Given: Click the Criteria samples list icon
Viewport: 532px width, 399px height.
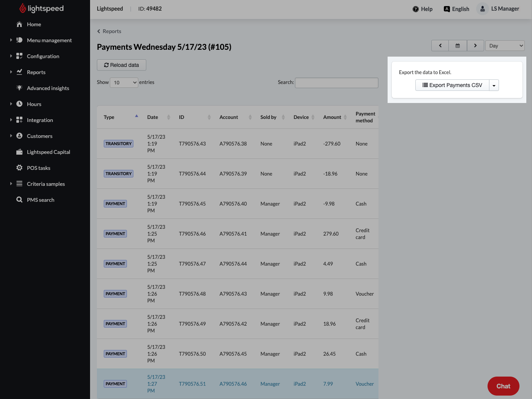Looking at the screenshot, I should [19, 184].
